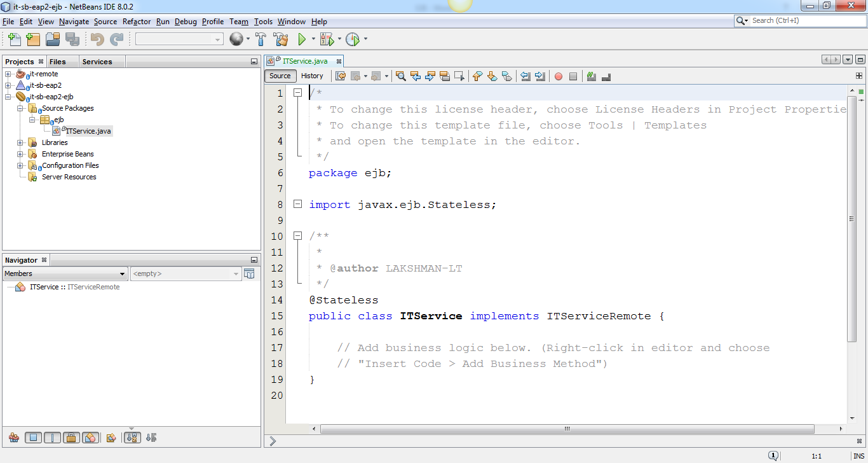Open Debug Project dropdown arrow
Screen dimensions: 868x463
tap(339, 39)
